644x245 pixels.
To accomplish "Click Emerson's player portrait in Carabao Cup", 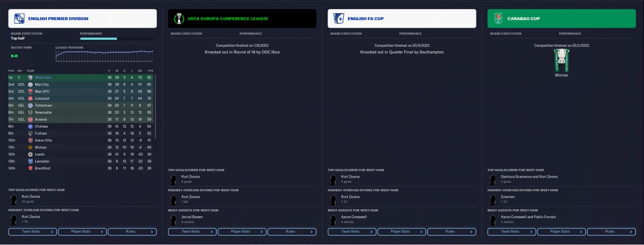I will point(493,199).
